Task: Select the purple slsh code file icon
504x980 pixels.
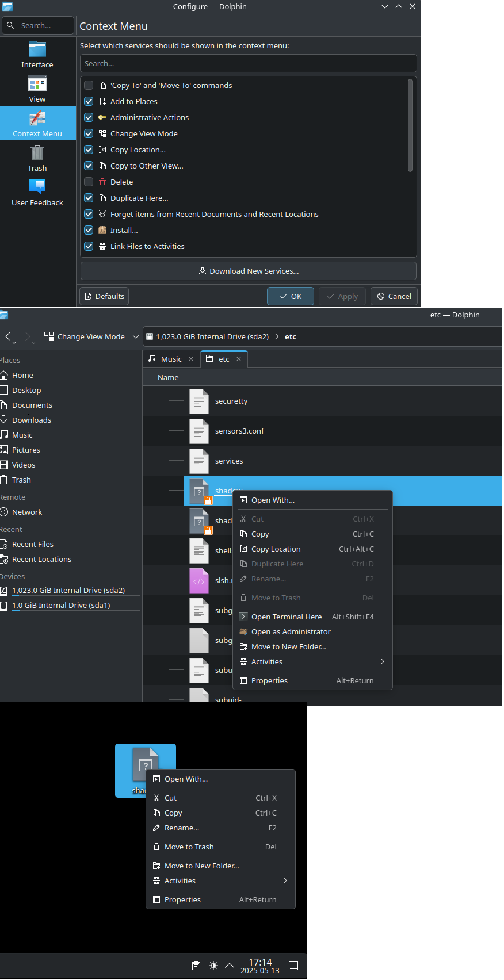Action: click(199, 580)
